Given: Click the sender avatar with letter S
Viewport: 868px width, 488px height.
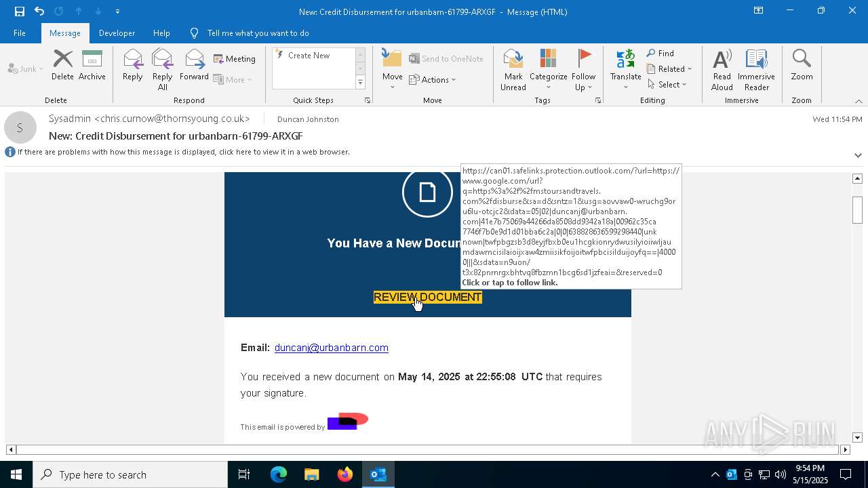Looking at the screenshot, I should [x=20, y=127].
